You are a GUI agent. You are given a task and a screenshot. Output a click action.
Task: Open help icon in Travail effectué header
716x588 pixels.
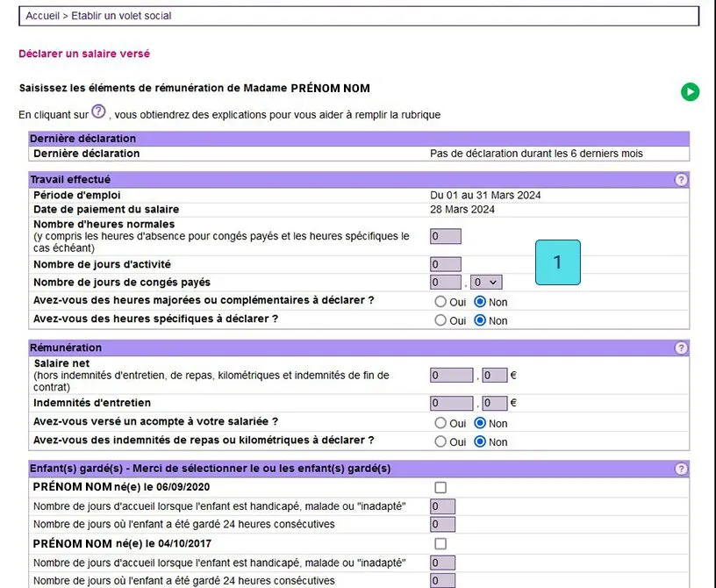click(680, 180)
